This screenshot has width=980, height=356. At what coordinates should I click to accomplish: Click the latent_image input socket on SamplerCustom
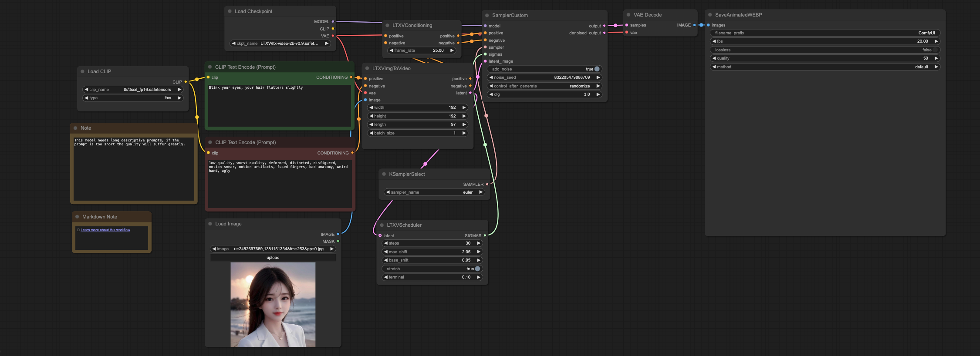coord(485,61)
